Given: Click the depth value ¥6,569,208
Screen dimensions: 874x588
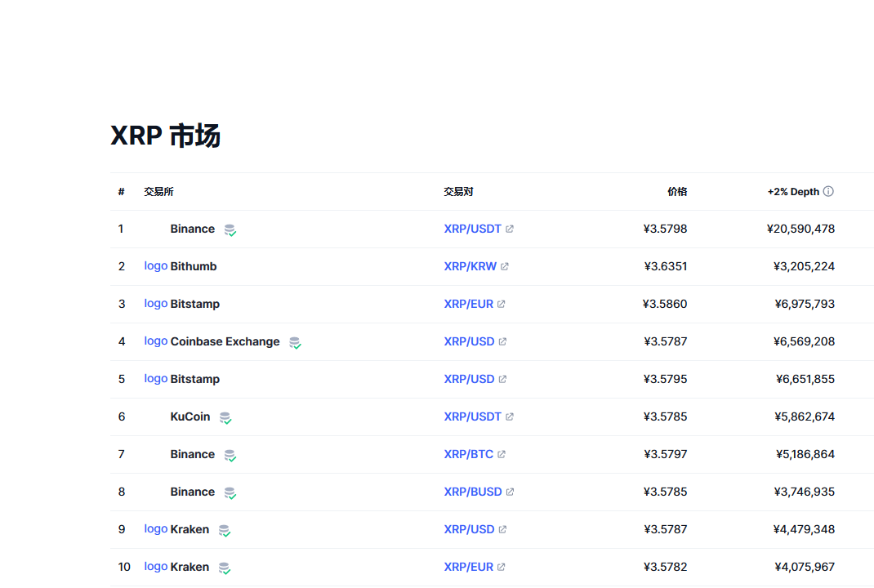Looking at the screenshot, I should (x=804, y=341).
